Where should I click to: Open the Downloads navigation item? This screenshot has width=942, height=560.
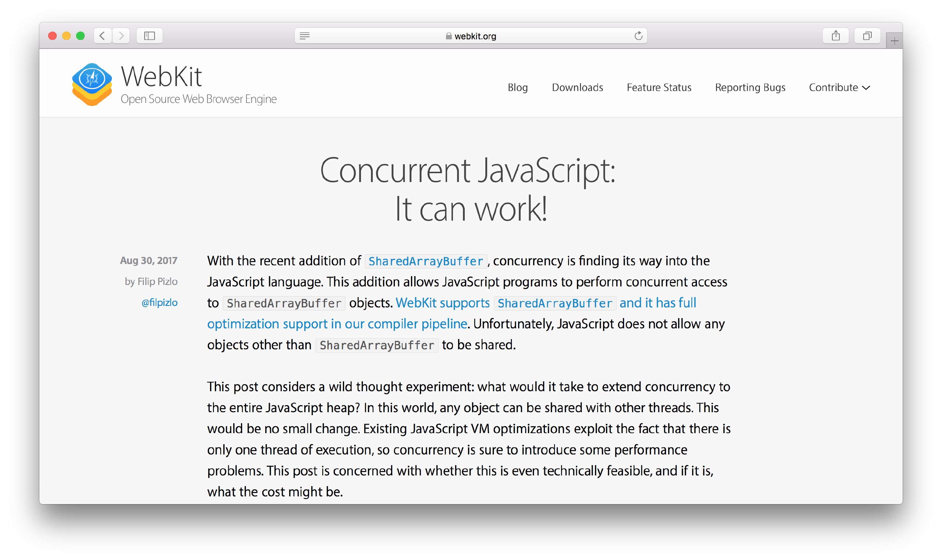click(x=577, y=88)
